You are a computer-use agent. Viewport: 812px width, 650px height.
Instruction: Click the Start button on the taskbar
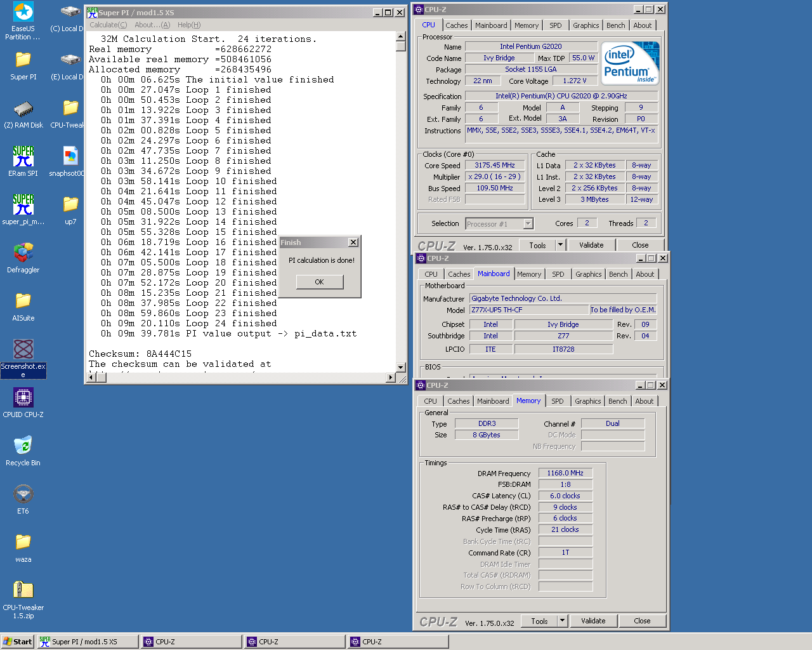click(x=17, y=642)
